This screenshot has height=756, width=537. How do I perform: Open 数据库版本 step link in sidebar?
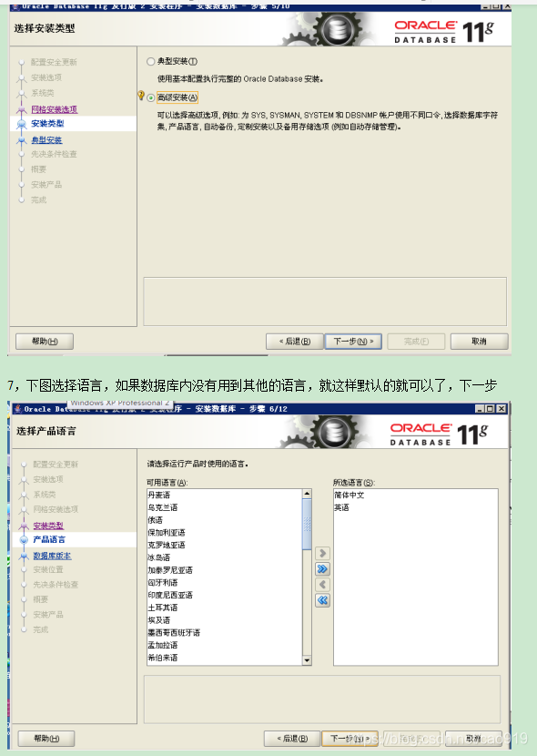pyautogui.click(x=52, y=556)
